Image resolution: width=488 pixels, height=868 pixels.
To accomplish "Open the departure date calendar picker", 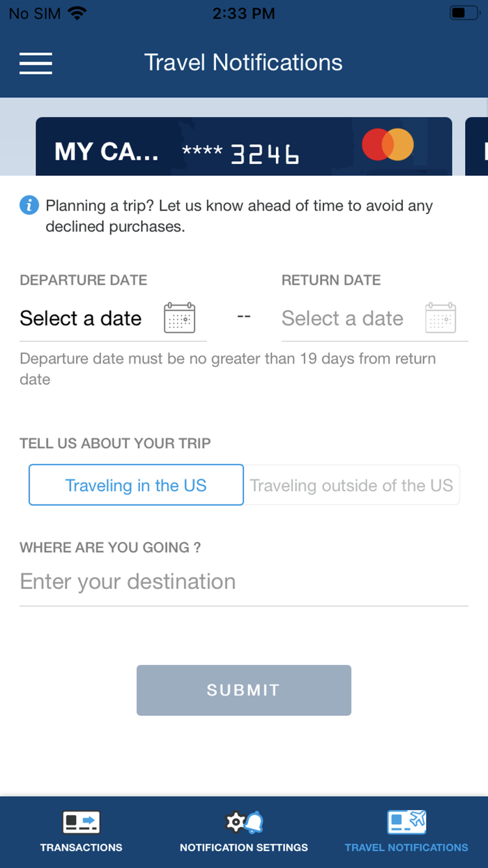I will (x=179, y=317).
